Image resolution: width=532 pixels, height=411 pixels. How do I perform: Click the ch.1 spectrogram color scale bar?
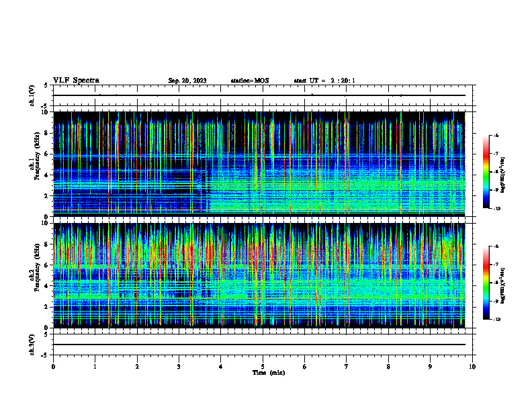(x=486, y=172)
